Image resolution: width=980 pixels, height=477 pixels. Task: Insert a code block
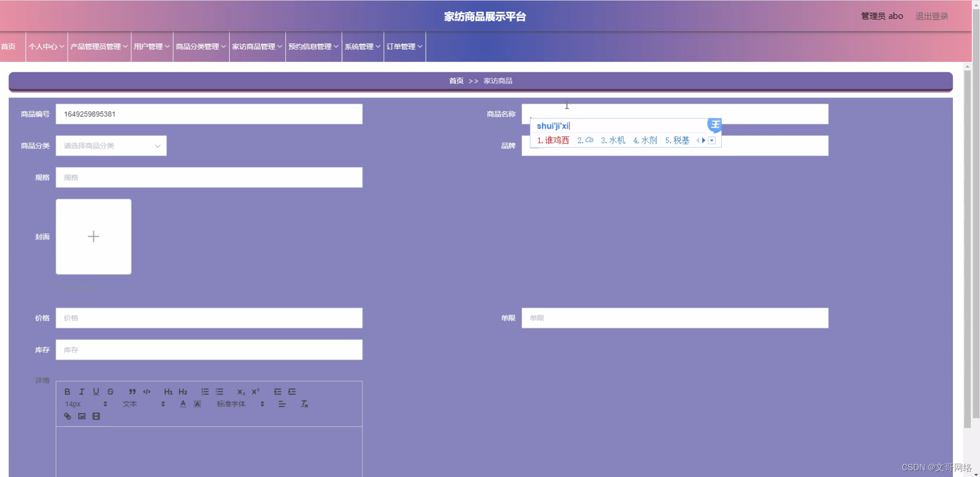click(146, 392)
